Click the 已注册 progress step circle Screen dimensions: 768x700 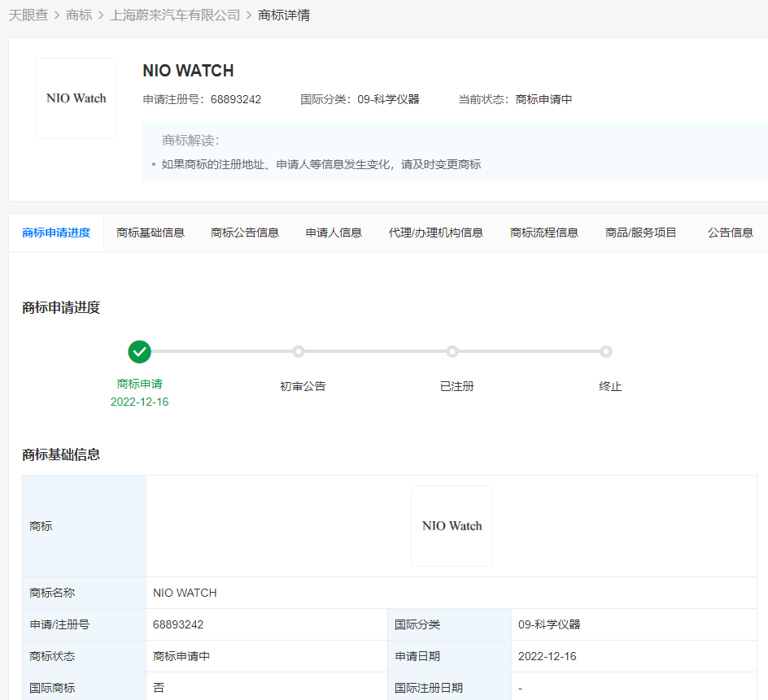point(452,352)
